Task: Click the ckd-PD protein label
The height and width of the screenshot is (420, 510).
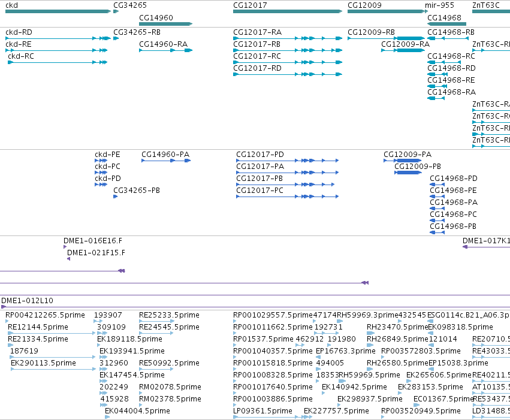Action: [x=108, y=179]
